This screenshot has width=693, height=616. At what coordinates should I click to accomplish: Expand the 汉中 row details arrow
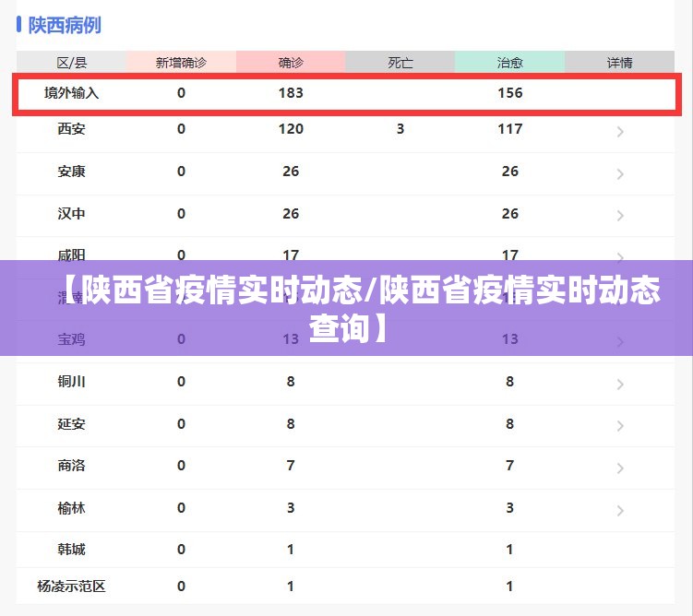click(x=620, y=217)
